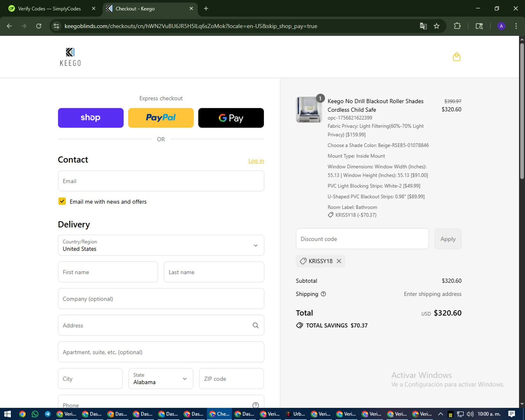The image size is (525, 420).
Task: Open the Chrome profile avatar 'A'
Action: point(501,26)
